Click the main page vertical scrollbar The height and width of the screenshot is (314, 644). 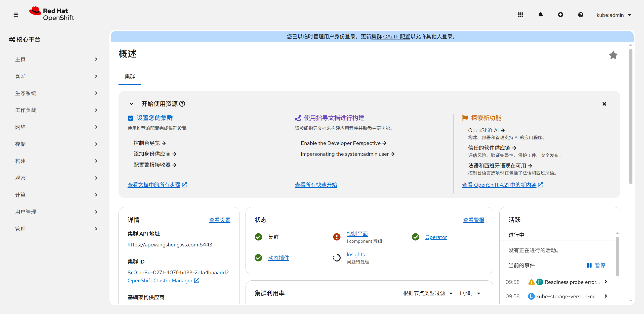[630, 116]
